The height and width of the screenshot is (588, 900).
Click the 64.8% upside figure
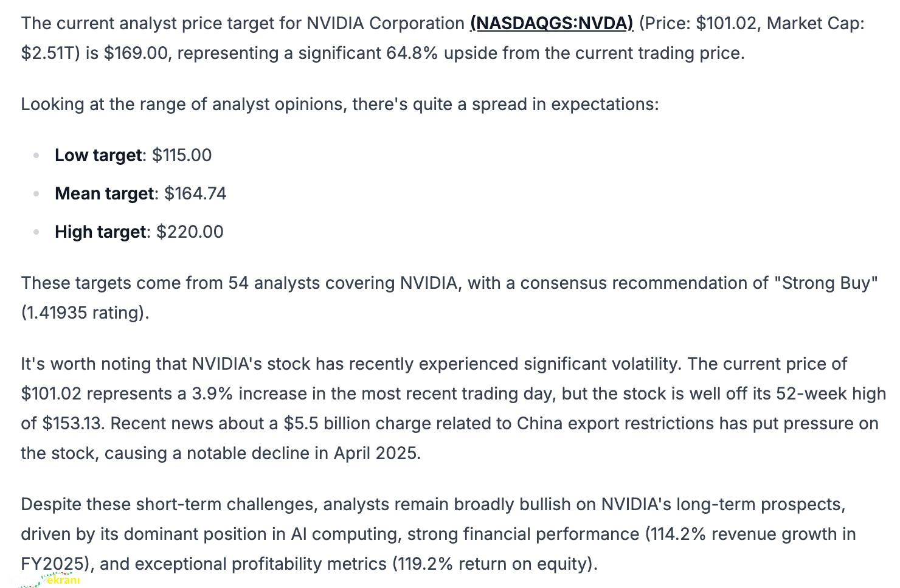pos(412,53)
